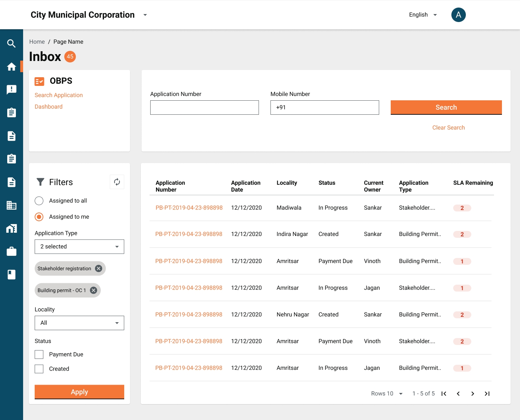Select the Assigned to all radio option
Viewport: 520px width, 420px height.
point(39,201)
